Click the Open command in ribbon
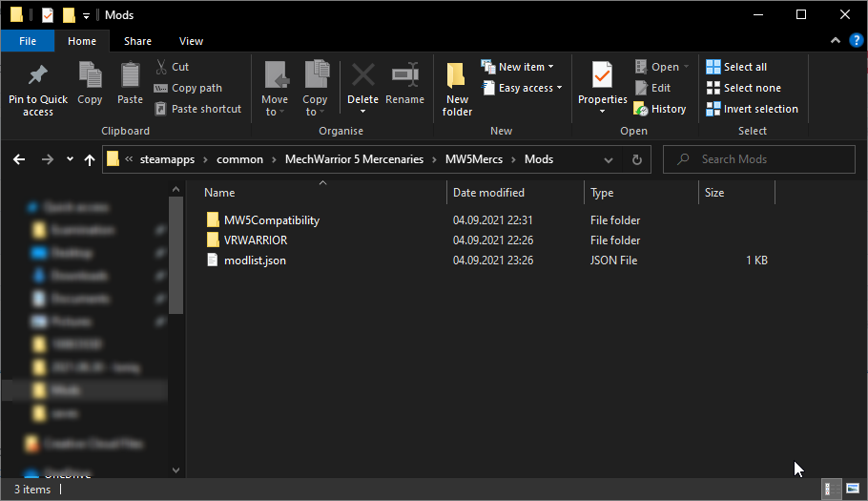This screenshot has width=868, height=501. [662, 67]
